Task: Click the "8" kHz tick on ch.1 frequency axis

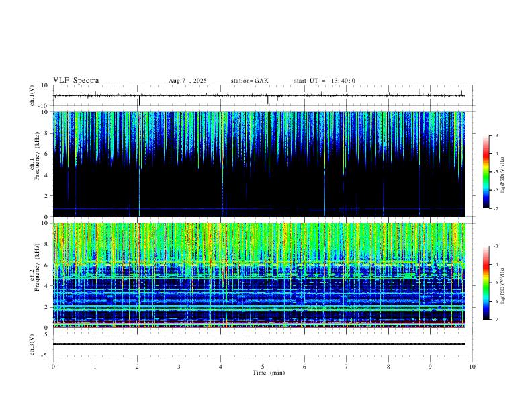Action: [x=47, y=133]
